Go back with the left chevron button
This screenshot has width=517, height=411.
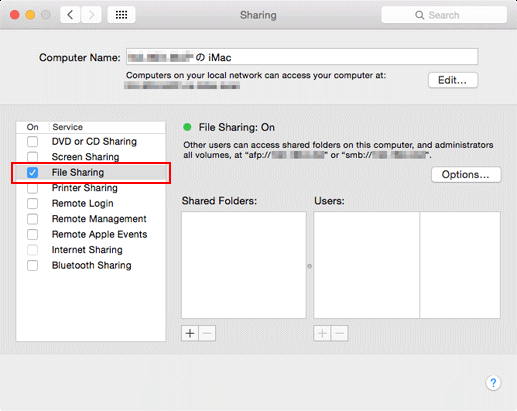click(x=70, y=15)
